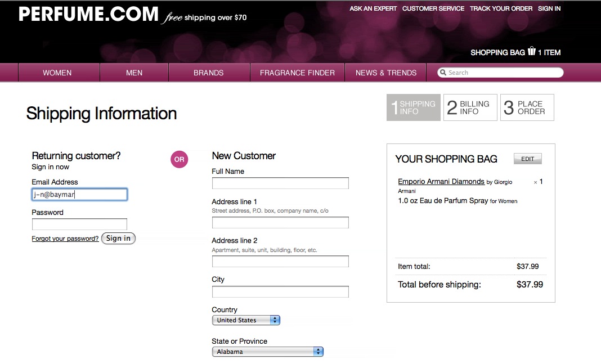Viewport: 601px width, 364px height.
Task: Click TRACK YOUR ORDER in top bar
Action: [x=501, y=8]
